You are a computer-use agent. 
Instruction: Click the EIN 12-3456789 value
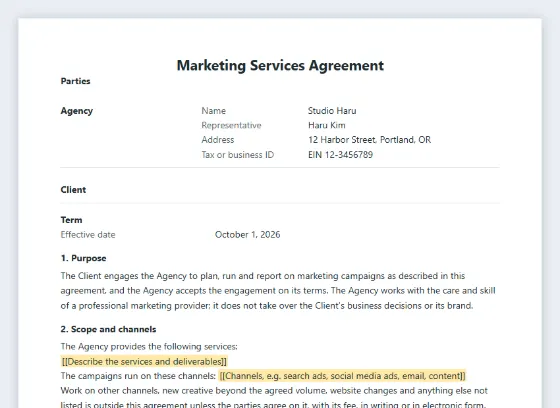point(340,155)
